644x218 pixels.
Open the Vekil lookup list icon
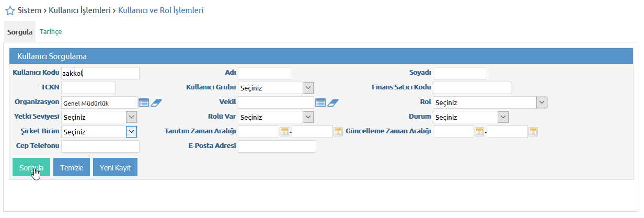click(320, 102)
